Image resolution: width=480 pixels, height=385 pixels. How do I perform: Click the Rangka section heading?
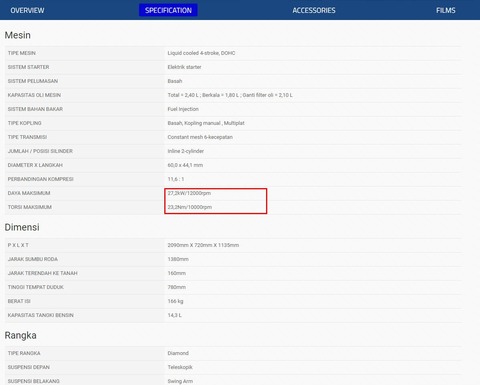[x=20, y=335]
